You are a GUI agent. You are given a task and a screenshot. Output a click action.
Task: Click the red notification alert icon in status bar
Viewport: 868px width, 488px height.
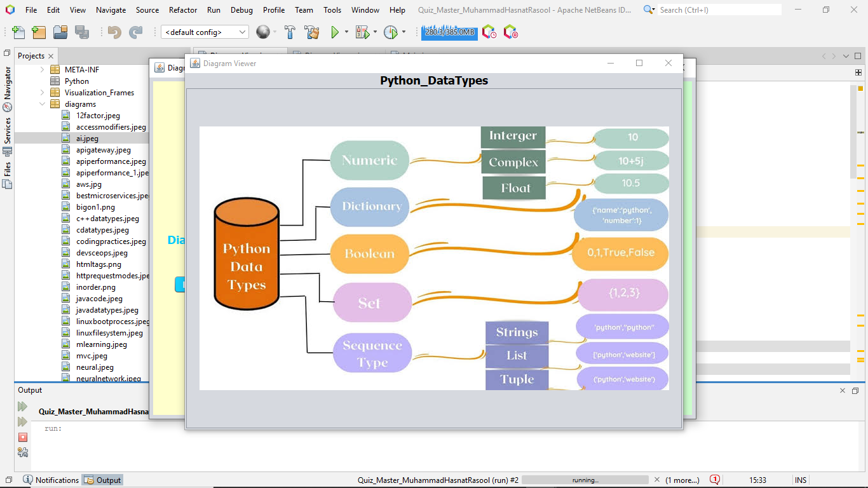tap(715, 480)
